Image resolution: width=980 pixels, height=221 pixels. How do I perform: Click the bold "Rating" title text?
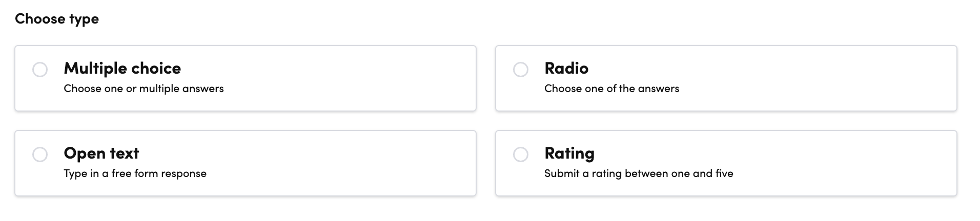point(569,153)
